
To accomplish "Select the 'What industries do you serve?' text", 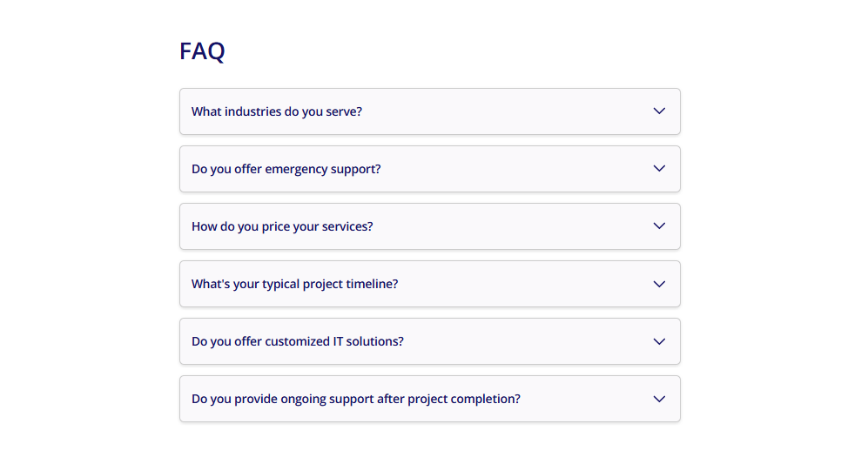I will pyautogui.click(x=277, y=111).
